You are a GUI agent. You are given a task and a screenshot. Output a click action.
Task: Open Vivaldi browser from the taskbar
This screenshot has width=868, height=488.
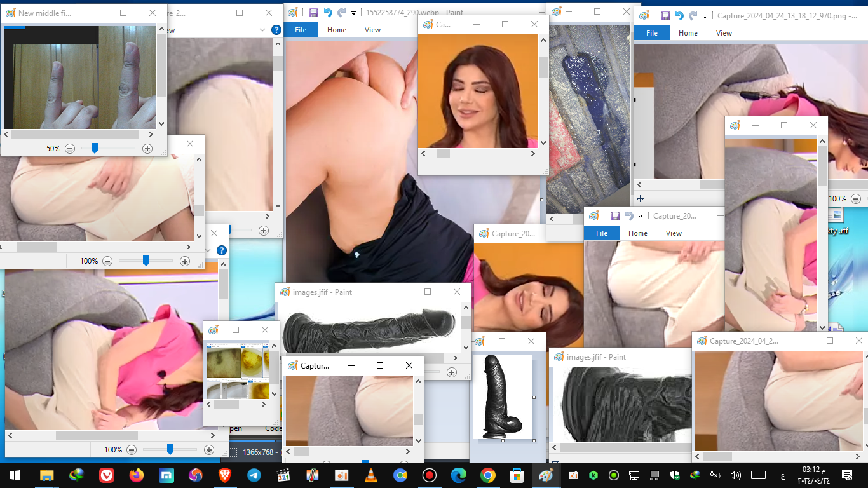pyautogui.click(x=107, y=475)
